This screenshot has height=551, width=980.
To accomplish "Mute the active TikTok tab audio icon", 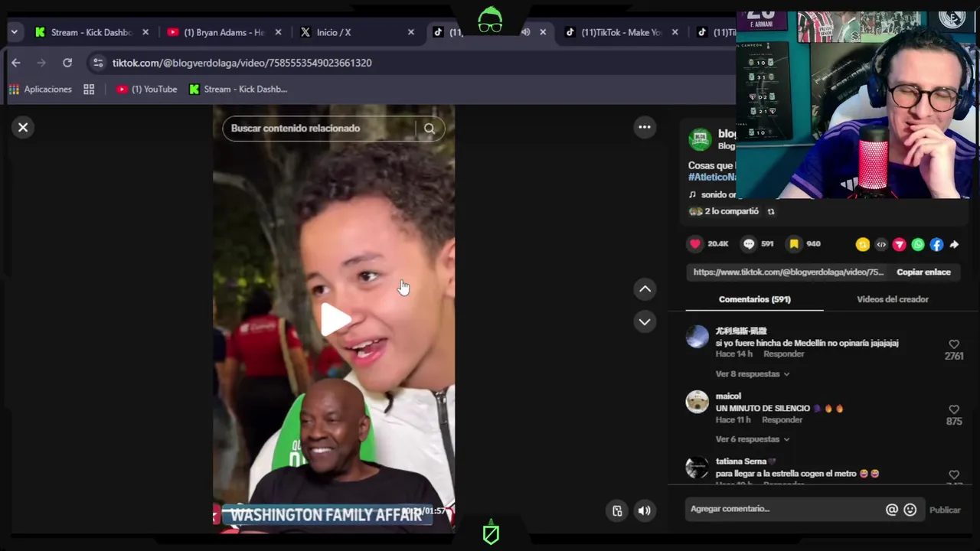I will (x=525, y=32).
